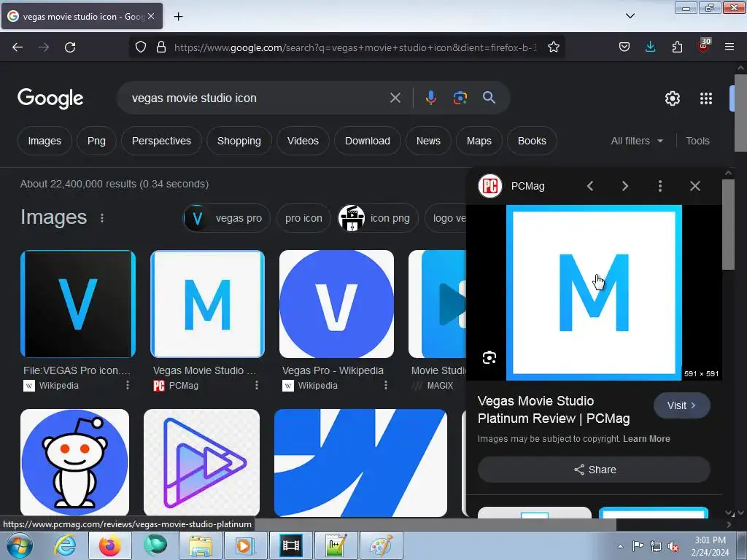Open the purple play triangle thumbnail
Screen dimensions: 747x560
(201, 462)
